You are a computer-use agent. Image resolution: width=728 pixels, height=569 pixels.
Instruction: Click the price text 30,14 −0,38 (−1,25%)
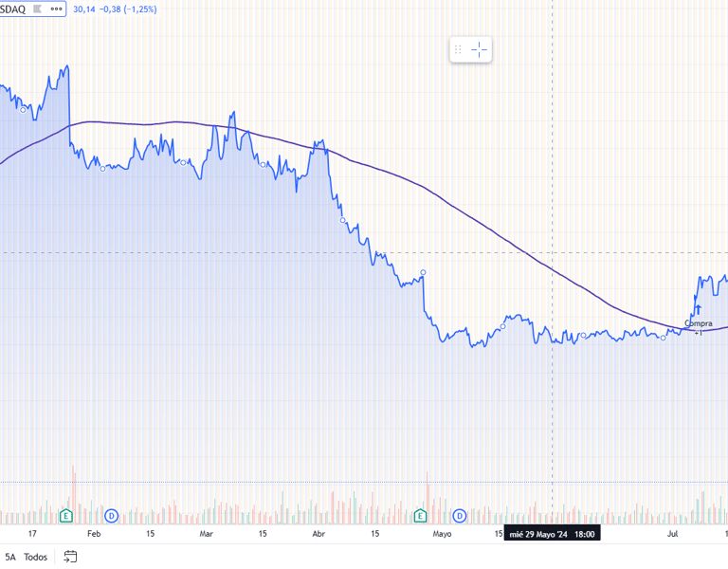[115, 9]
